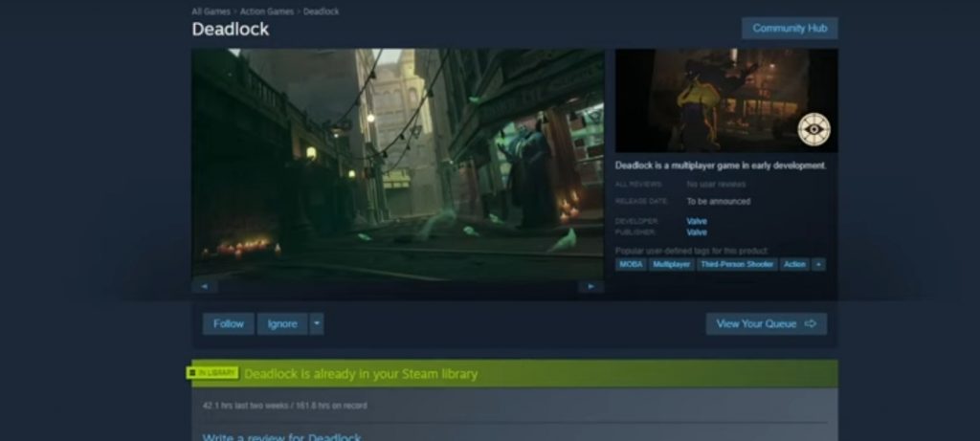Click the early development description text
980x441 pixels.
(721, 165)
